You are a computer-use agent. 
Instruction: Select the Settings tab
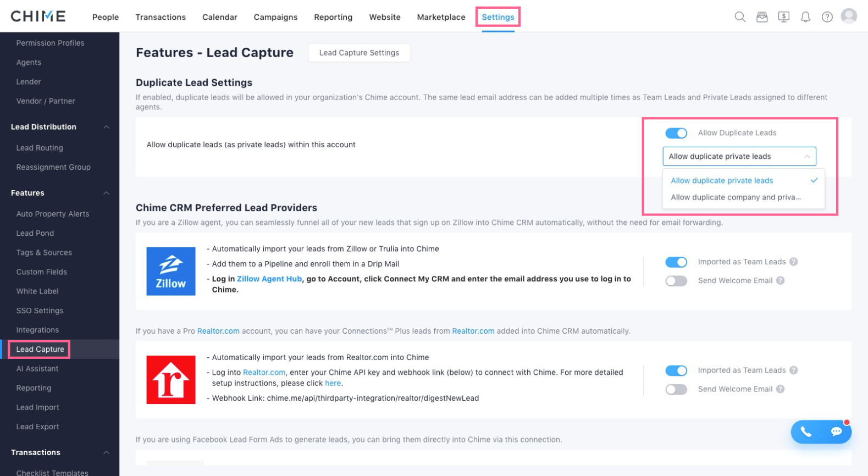[x=498, y=17]
